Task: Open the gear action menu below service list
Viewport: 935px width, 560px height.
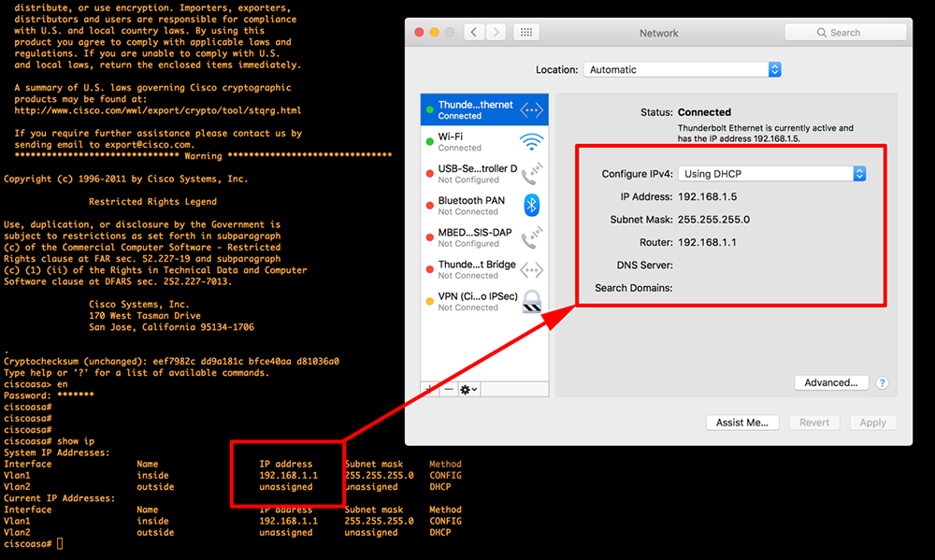Action: 468,390
